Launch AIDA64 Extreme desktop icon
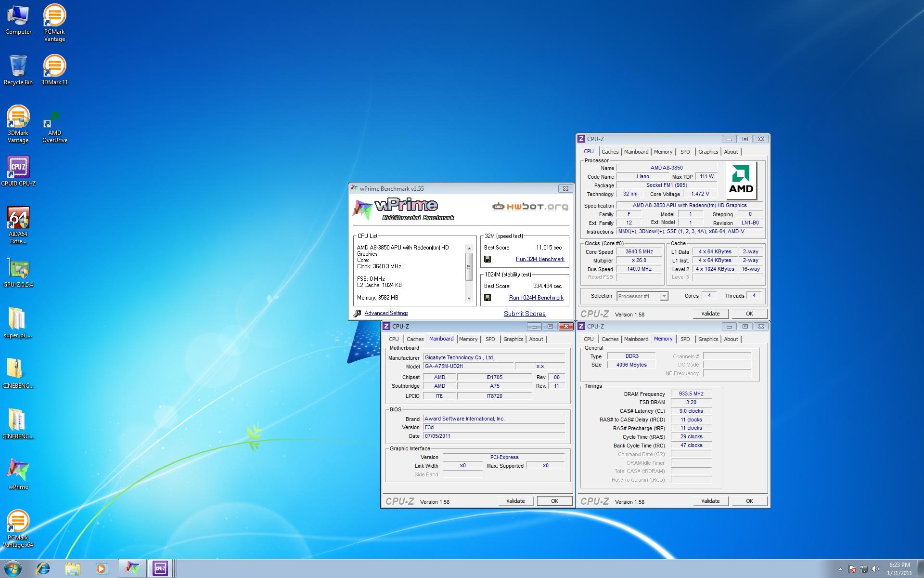 point(18,225)
